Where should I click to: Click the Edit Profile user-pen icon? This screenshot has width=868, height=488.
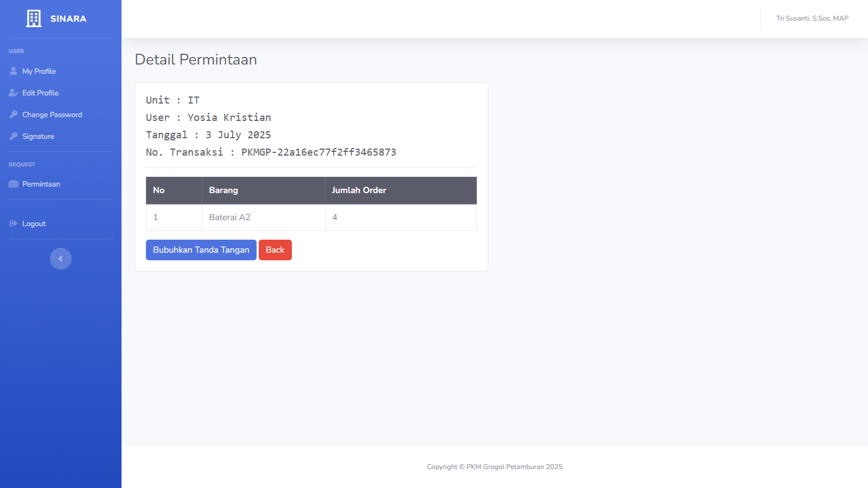pos(14,93)
